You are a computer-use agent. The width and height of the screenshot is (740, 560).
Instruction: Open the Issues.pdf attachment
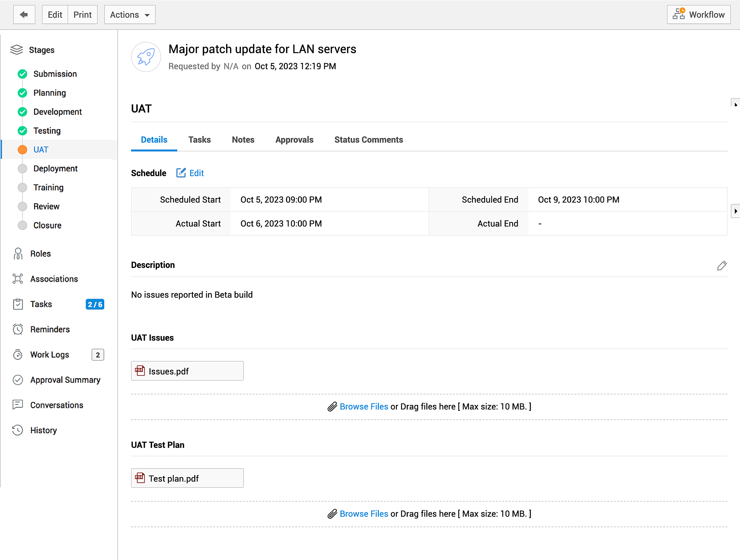169,371
